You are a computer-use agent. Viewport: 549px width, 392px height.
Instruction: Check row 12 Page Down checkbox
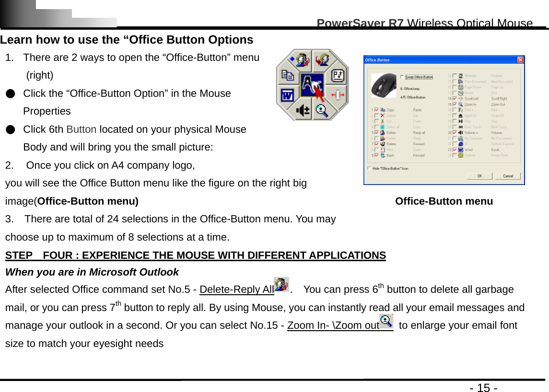pos(455,87)
